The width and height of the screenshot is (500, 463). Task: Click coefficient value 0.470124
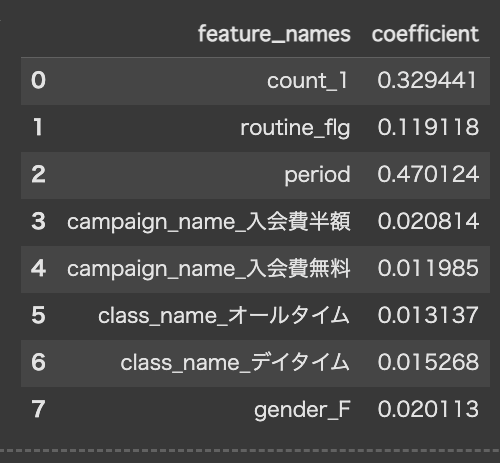point(428,174)
